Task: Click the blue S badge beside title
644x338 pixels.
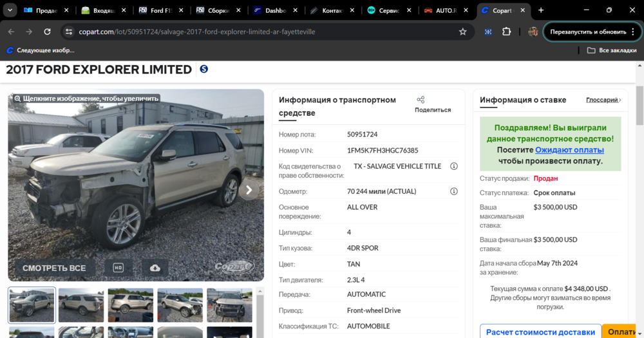Action: click(204, 69)
